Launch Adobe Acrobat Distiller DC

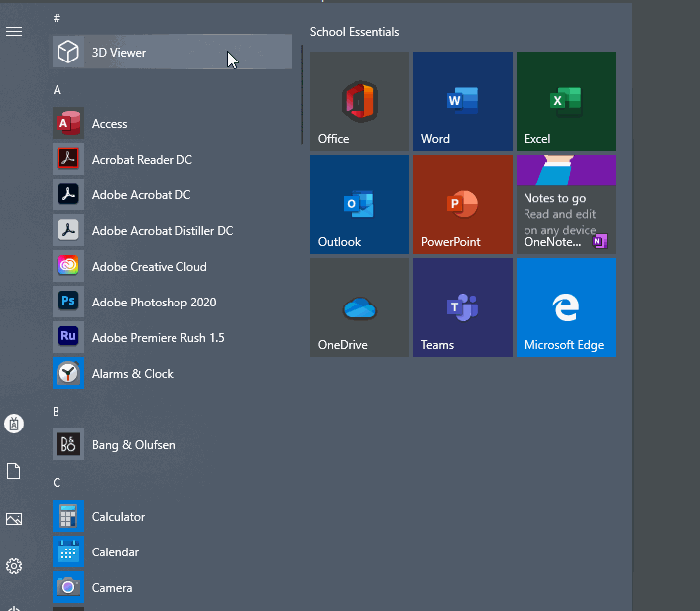(173, 230)
